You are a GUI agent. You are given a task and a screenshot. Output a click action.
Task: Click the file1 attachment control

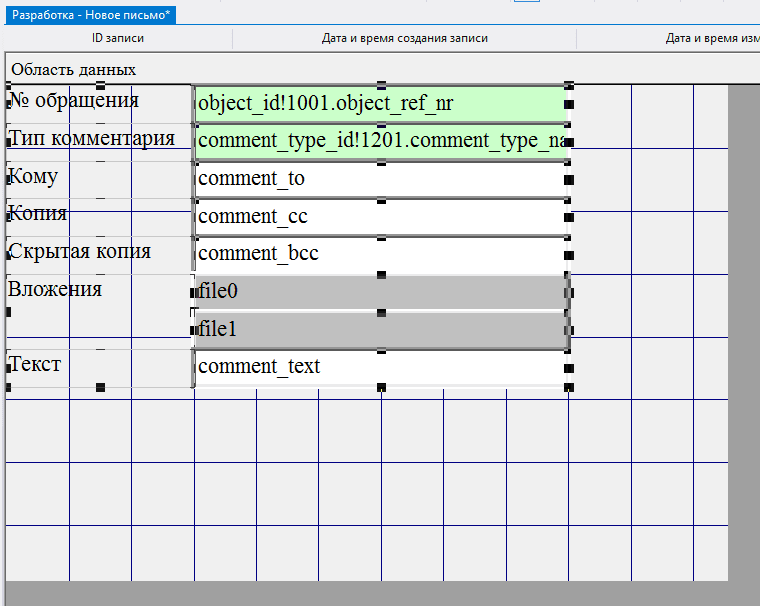[x=380, y=330]
